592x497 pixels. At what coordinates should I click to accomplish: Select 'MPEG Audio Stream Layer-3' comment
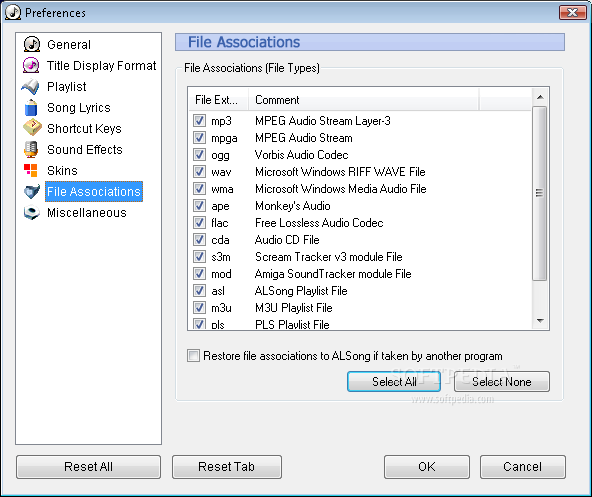(323, 121)
